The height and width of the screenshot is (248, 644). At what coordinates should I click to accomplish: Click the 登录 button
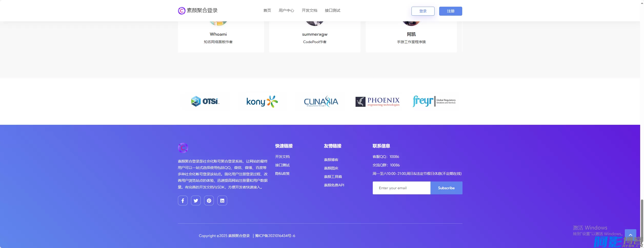pos(423,11)
